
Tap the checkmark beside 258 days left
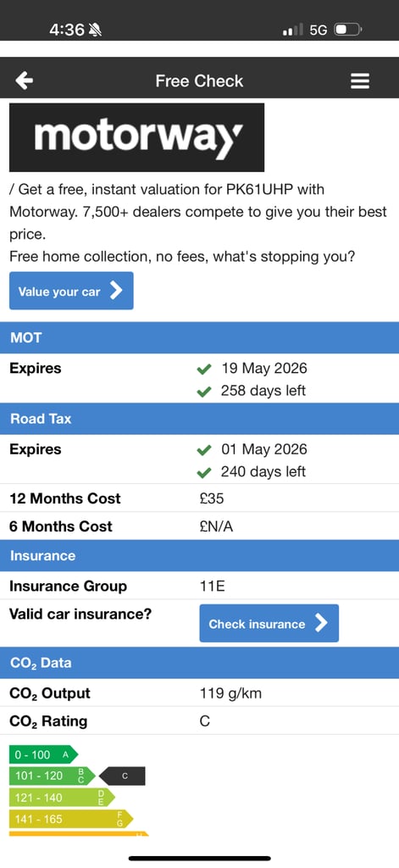(204, 392)
